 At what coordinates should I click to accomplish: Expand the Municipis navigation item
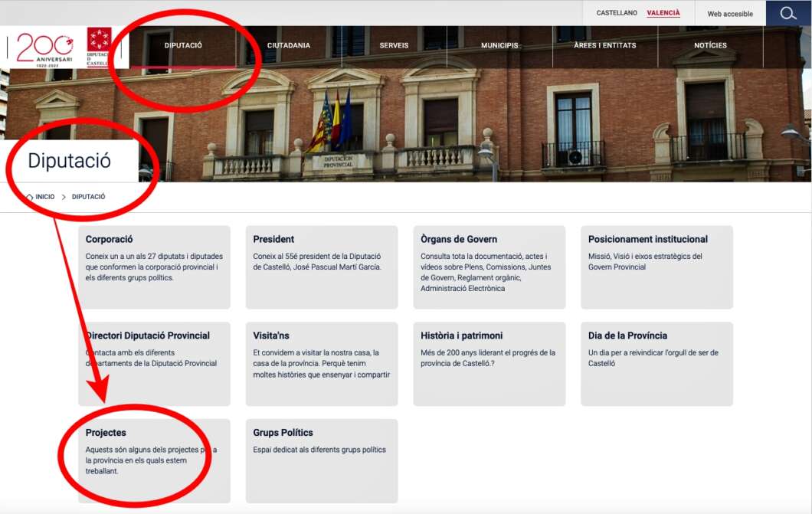click(x=499, y=46)
